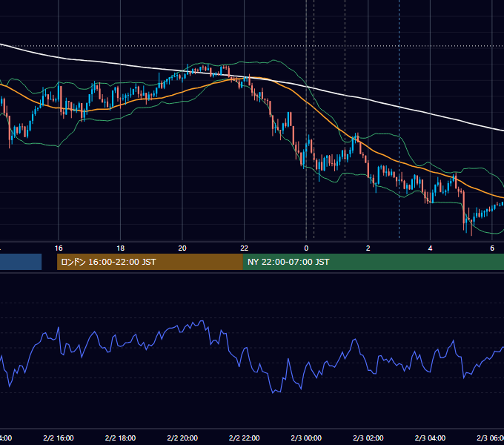Click the blue session bar before ロンドン
Viewport: 504px width, 445px height.
coord(21,262)
